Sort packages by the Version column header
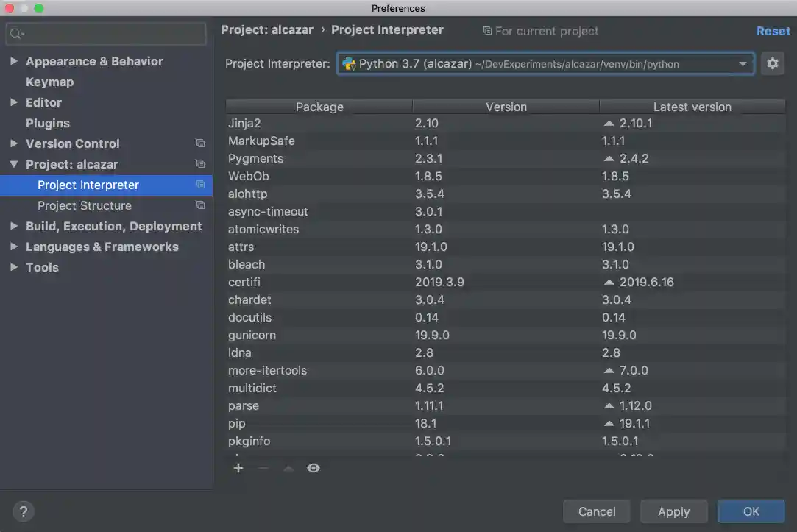This screenshot has width=797, height=532. 506,107
